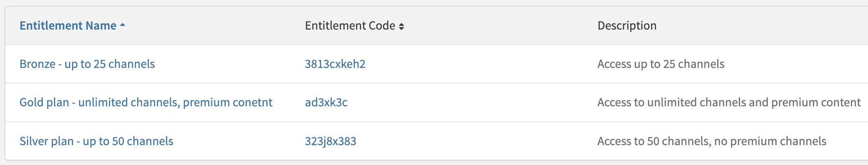Click the up-down sort arrows beside Entitlement Code

coord(401,26)
